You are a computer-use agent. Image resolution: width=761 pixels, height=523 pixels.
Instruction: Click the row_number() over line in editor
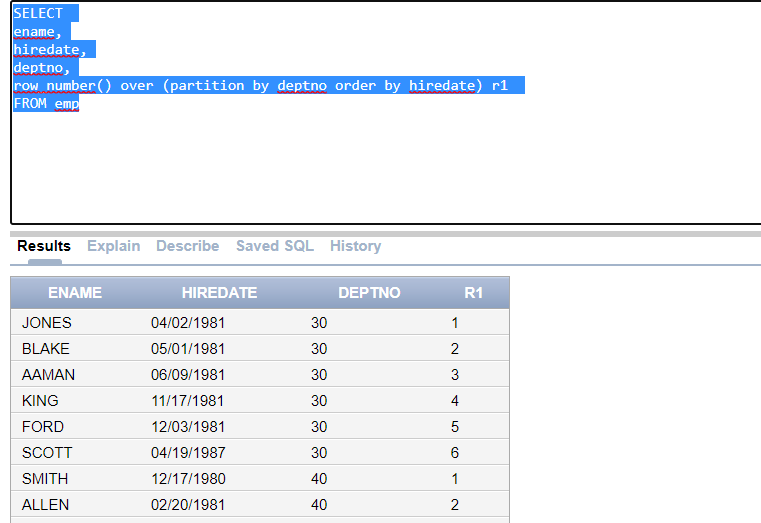pyautogui.click(x=260, y=85)
